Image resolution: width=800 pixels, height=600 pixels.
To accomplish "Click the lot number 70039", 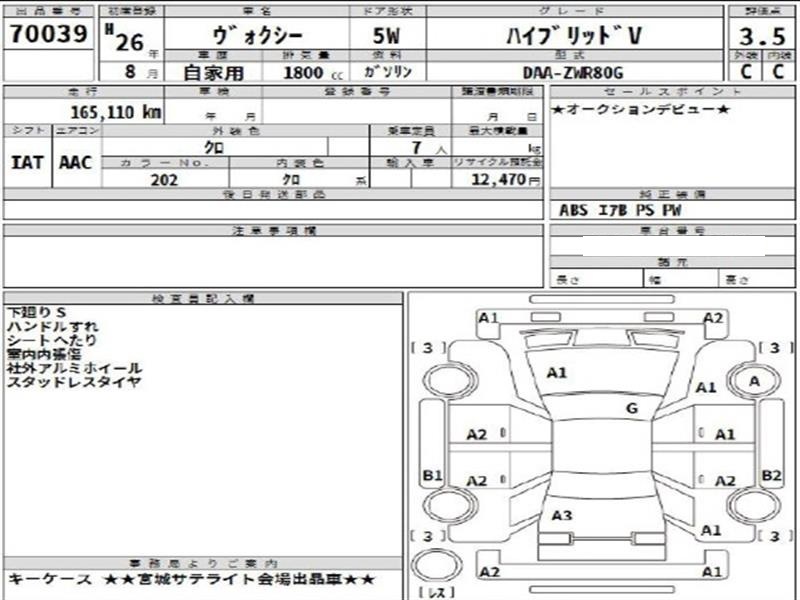I will pyautogui.click(x=48, y=34).
